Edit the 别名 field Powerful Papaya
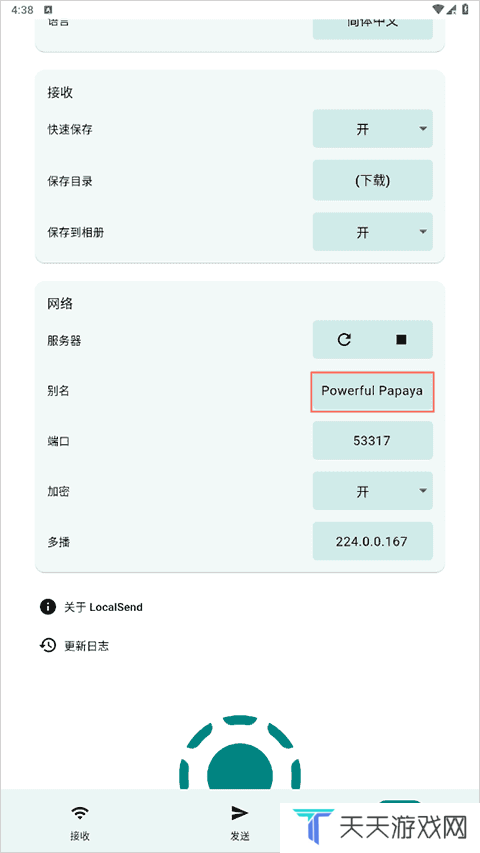The height and width of the screenshot is (853, 480). pos(373,392)
